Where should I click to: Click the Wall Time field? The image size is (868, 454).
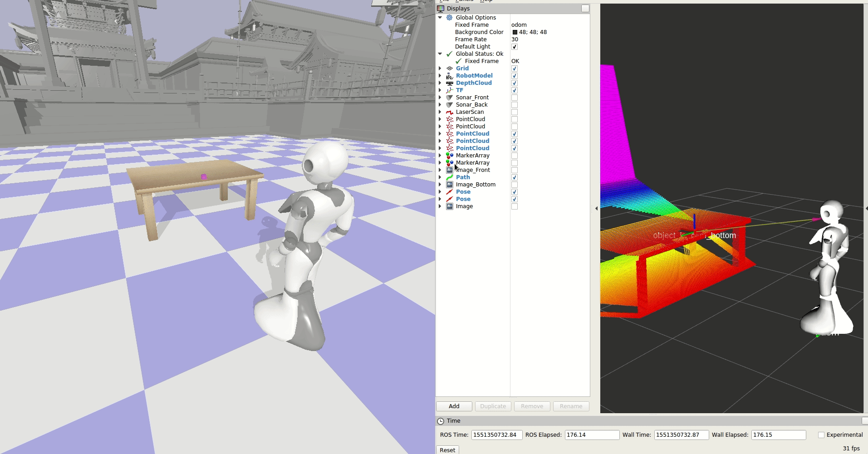click(x=682, y=435)
